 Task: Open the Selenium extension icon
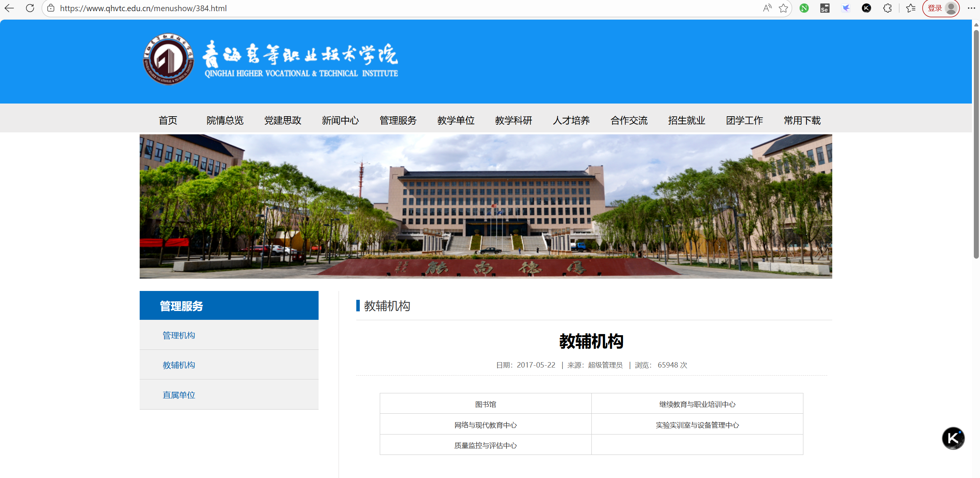coord(825,8)
